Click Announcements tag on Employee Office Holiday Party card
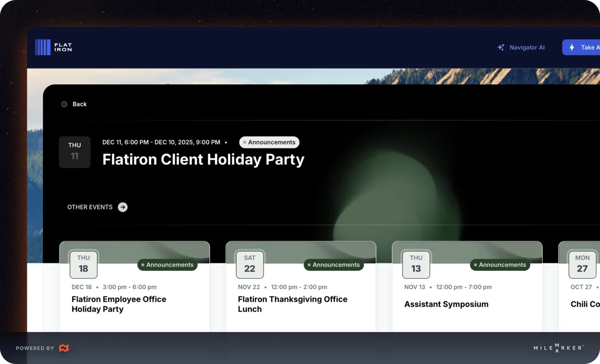 coord(168,264)
